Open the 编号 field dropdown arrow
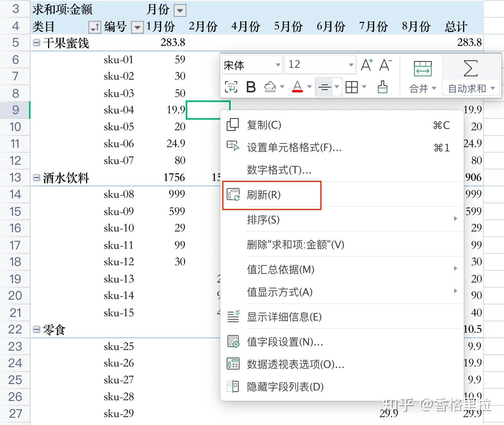Screen dimensions: 504x425 tap(137, 27)
